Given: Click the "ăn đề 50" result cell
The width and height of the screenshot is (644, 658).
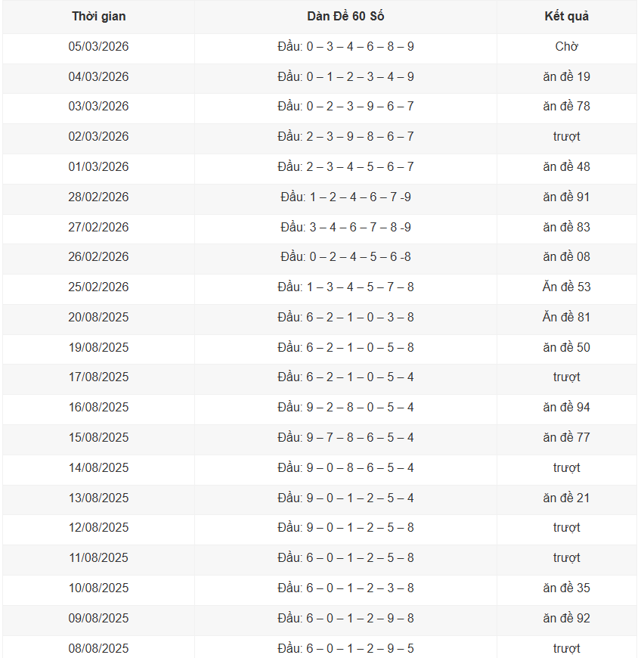Looking at the screenshot, I should coord(566,348).
